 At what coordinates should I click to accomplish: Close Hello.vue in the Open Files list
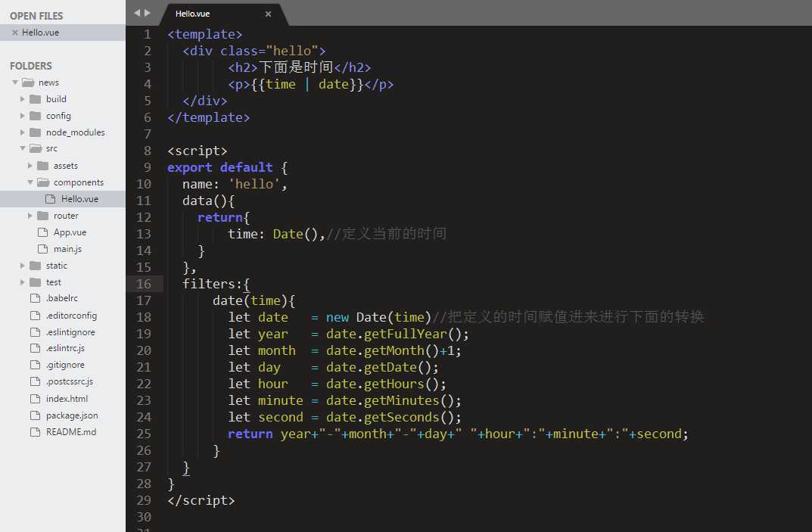15,33
